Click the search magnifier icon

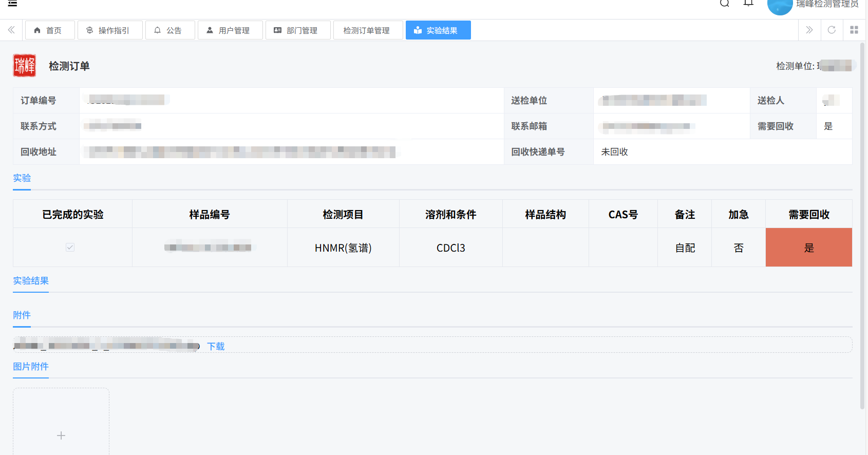tap(724, 4)
